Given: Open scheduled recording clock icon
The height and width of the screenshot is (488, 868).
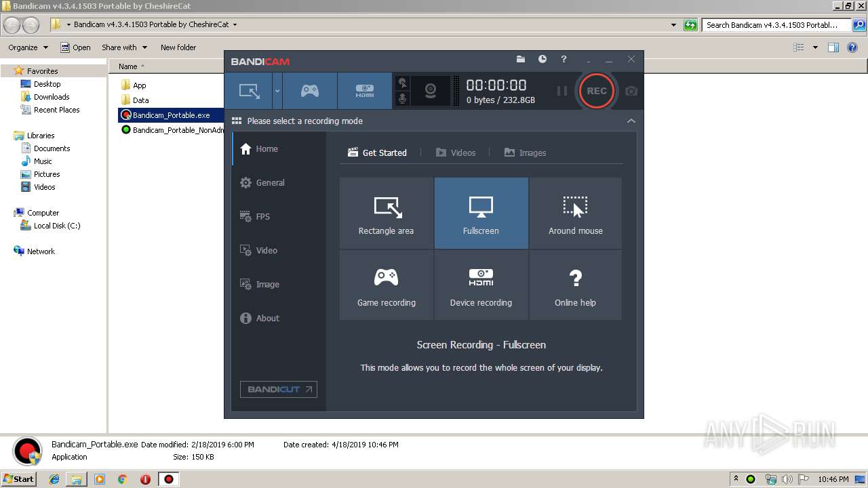Looking at the screenshot, I should tap(542, 60).
